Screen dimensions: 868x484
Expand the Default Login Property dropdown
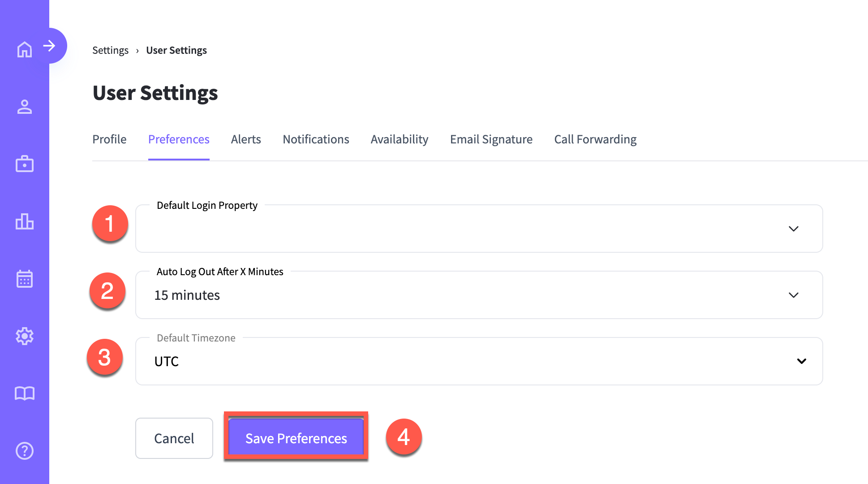tap(479, 229)
